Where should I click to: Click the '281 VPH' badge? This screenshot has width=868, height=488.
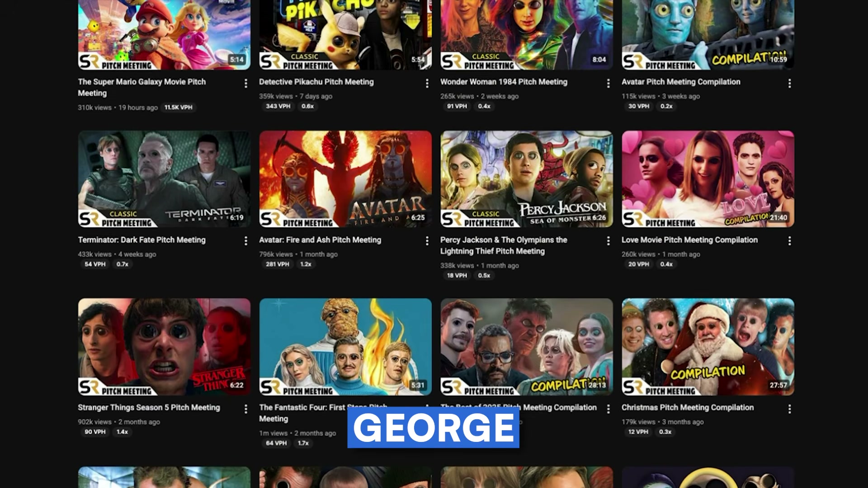277,264
